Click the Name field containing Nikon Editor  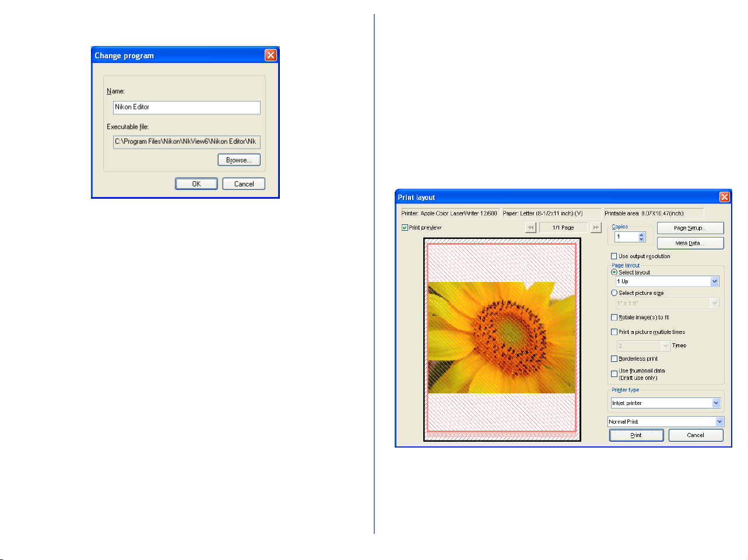pos(187,107)
